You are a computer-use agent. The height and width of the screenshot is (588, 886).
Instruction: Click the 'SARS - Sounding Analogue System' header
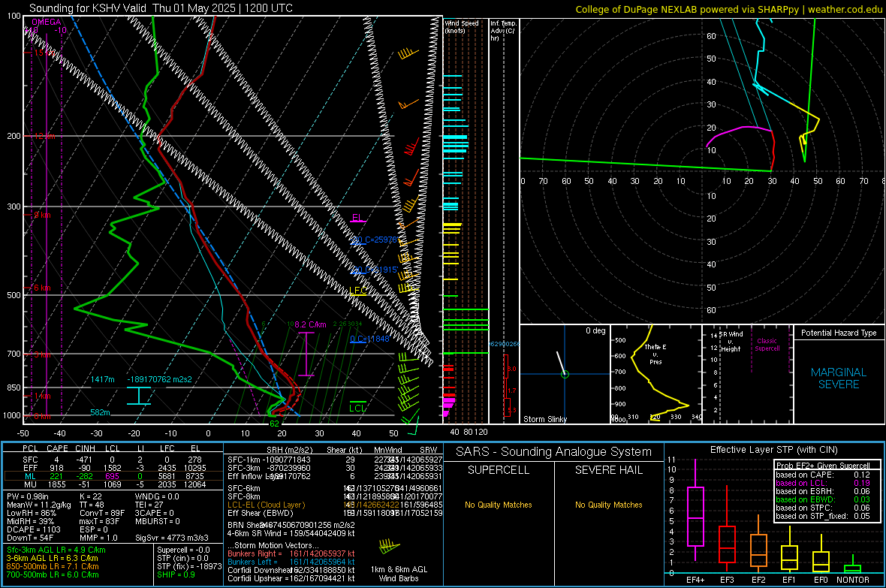(554, 452)
